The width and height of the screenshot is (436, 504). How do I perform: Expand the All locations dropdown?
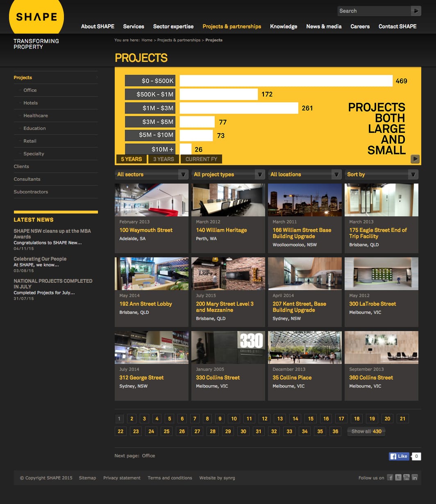point(305,174)
